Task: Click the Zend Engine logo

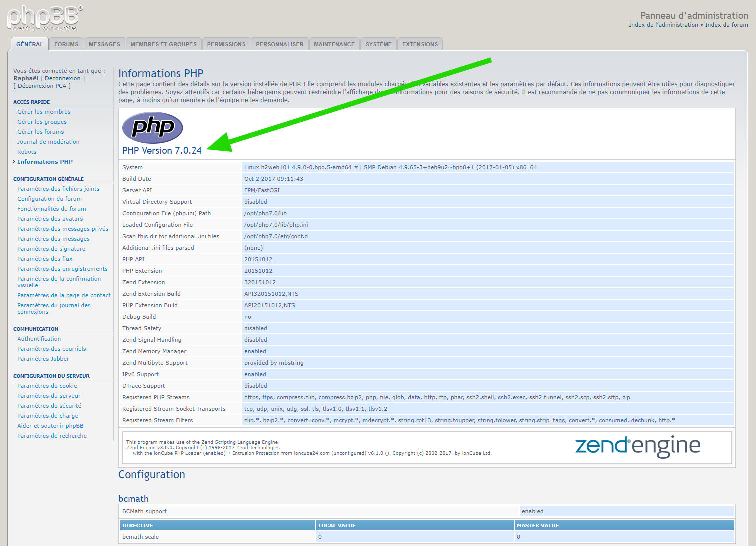Action: tap(637, 446)
